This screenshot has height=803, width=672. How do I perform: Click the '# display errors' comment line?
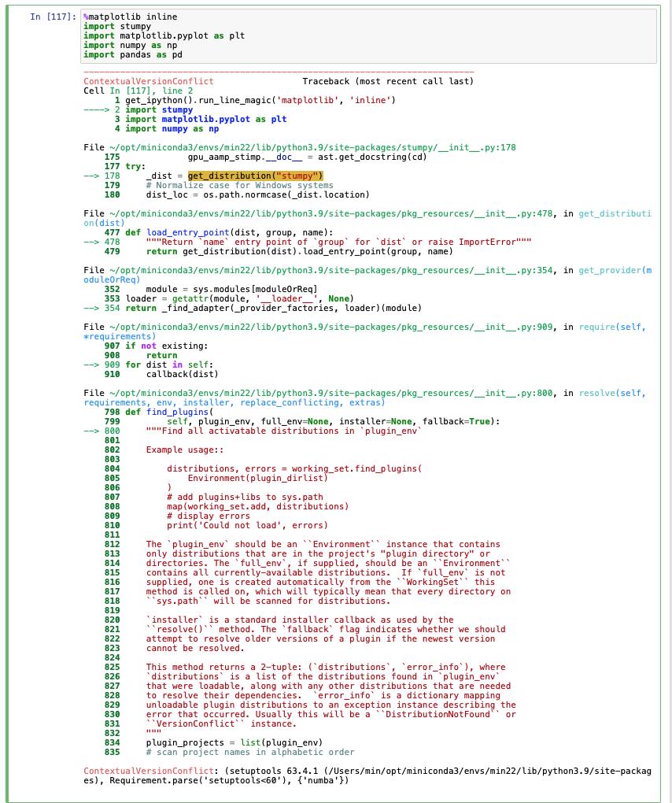click(x=209, y=516)
